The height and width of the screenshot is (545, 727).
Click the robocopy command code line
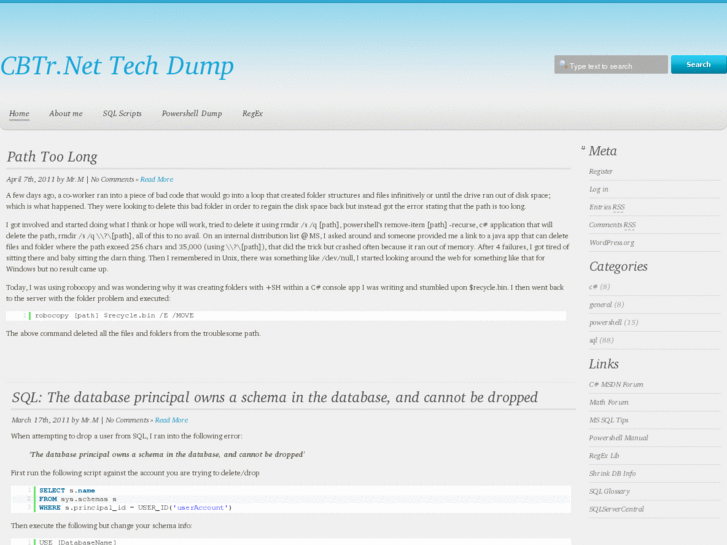[x=115, y=315]
